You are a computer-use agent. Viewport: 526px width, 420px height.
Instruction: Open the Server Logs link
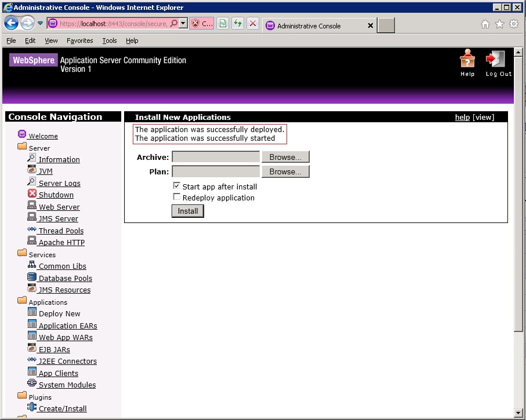coord(60,184)
